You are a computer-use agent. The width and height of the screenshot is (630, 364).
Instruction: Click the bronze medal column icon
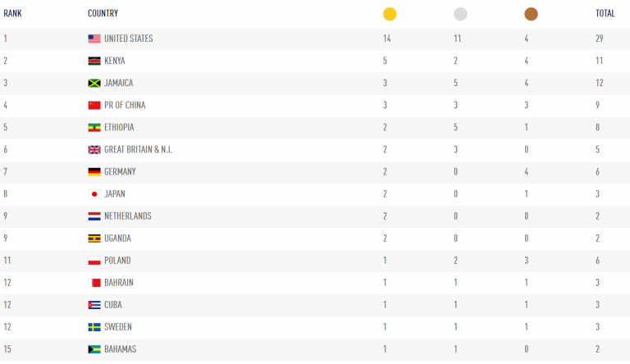tap(531, 14)
